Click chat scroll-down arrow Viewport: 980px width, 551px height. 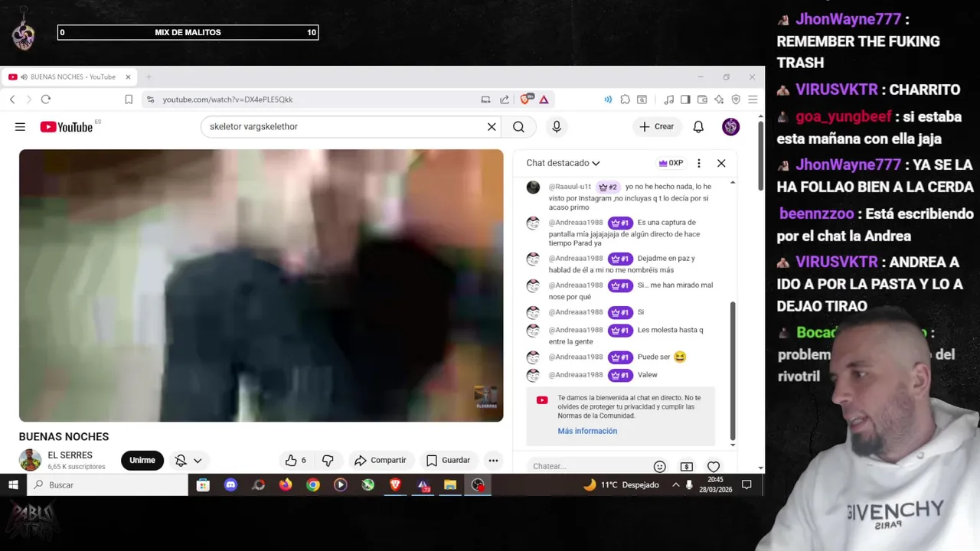pos(733,445)
